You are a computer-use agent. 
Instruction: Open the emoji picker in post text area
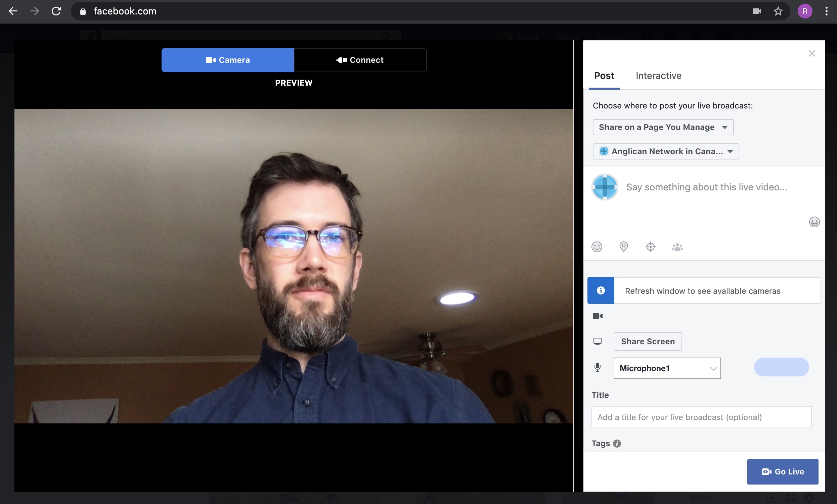click(x=814, y=222)
